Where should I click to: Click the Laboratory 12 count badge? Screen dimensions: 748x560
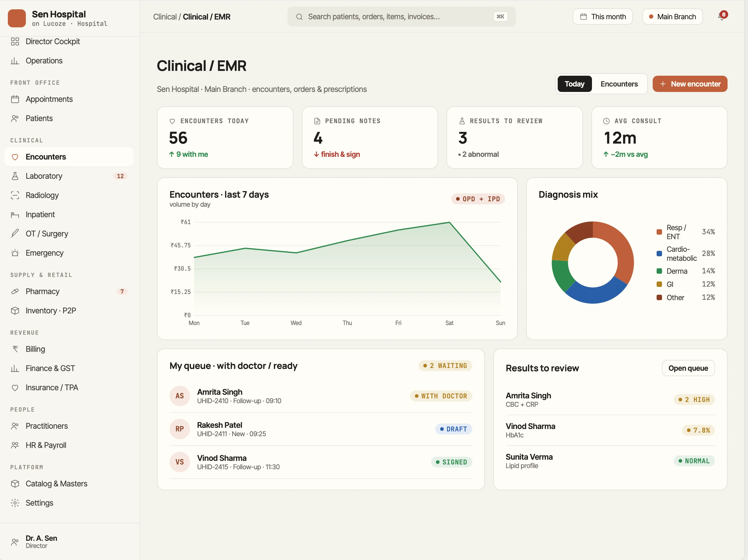[x=120, y=176]
